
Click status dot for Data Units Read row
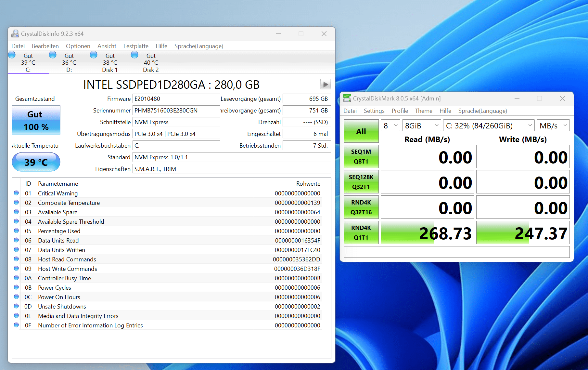(16, 240)
